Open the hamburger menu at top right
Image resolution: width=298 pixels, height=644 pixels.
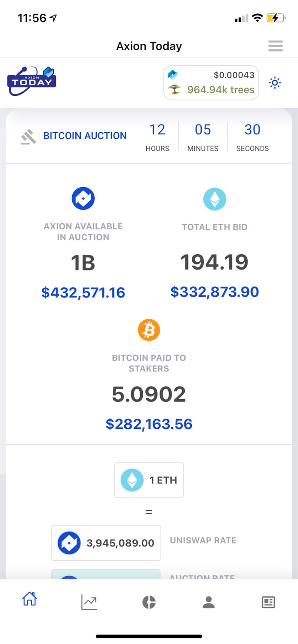(275, 46)
